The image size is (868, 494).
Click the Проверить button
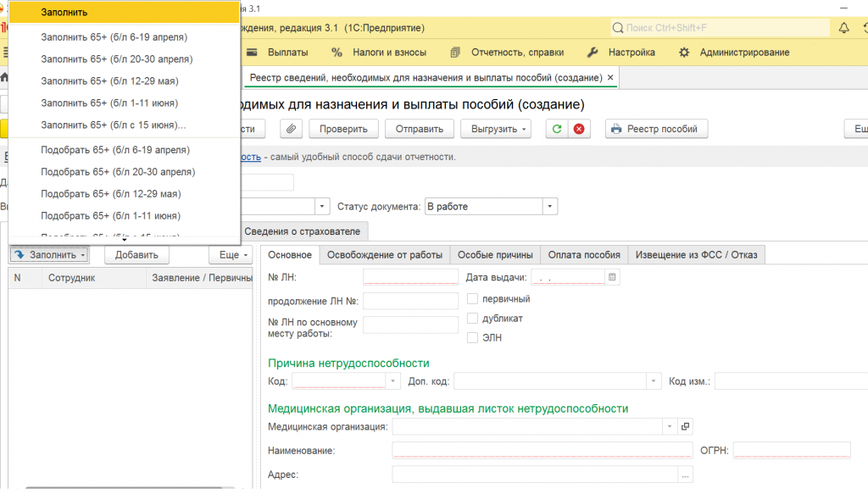343,129
